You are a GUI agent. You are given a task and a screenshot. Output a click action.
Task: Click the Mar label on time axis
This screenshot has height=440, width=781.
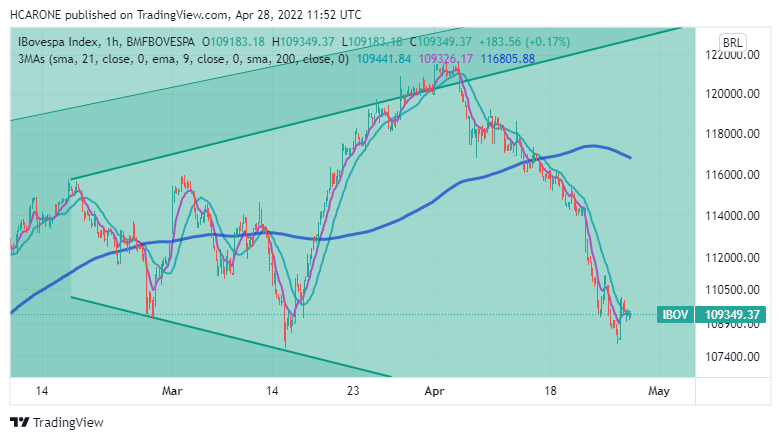(173, 391)
